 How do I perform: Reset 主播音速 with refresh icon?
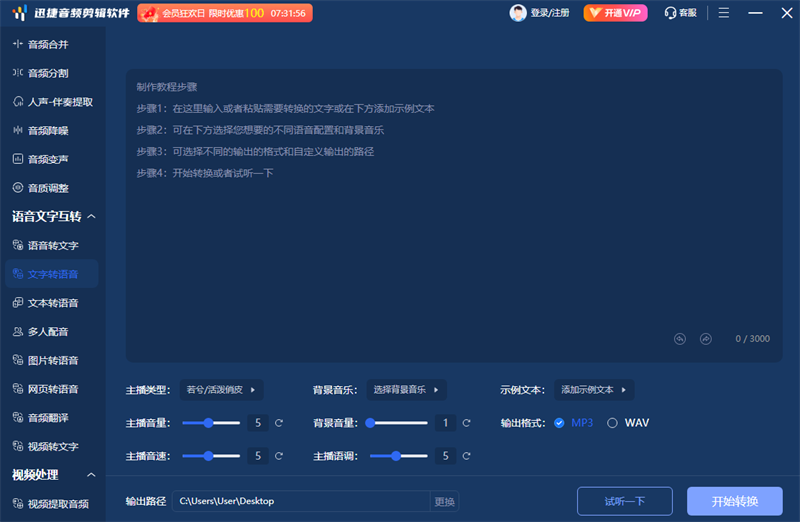pos(279,456)
